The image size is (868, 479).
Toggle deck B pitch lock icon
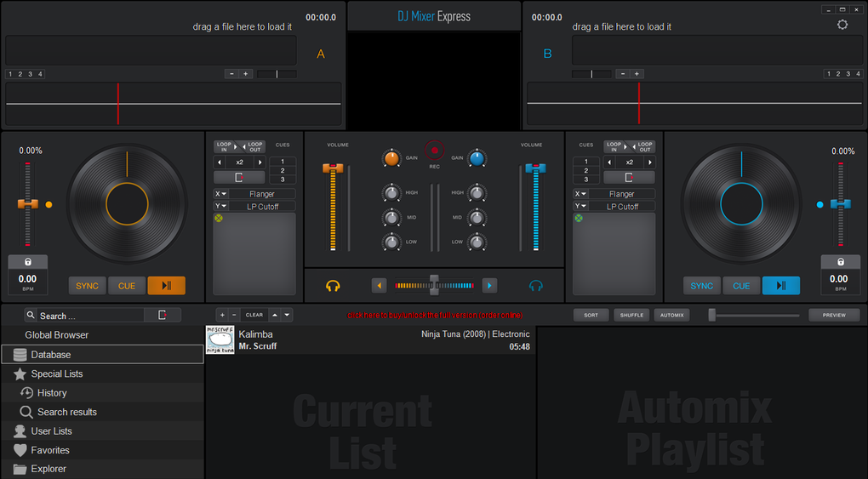(x=840, y=262)
